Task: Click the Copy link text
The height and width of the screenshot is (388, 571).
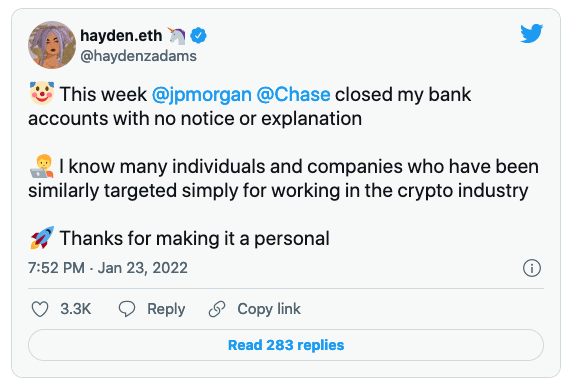Action: 269,309
